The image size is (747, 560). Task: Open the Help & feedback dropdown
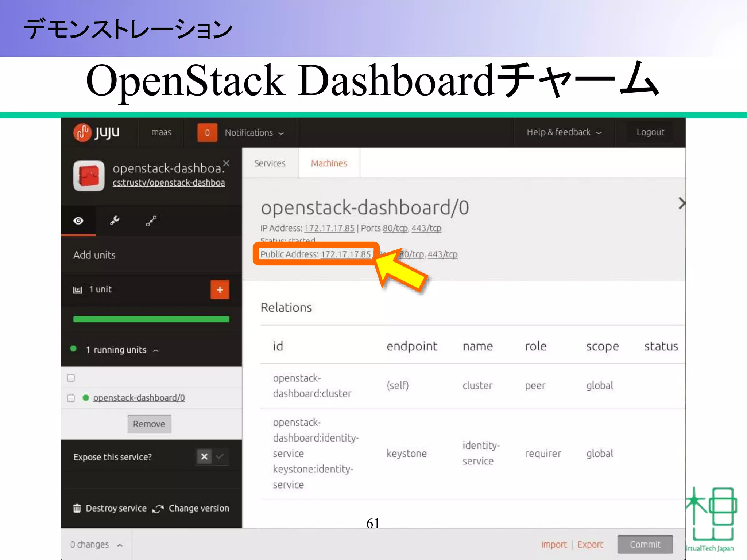click(x=564, y=132)
